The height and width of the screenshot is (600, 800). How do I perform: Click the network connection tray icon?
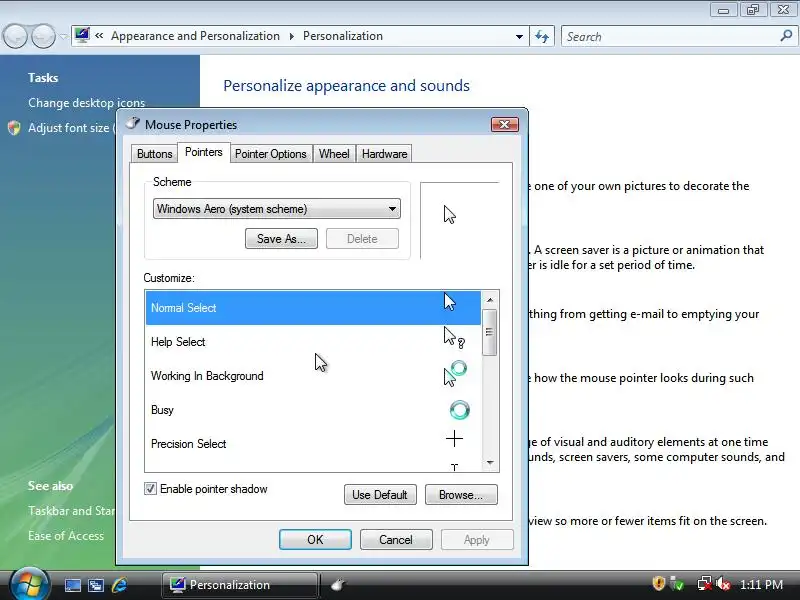pyautogui.click(x=705, y=584)
